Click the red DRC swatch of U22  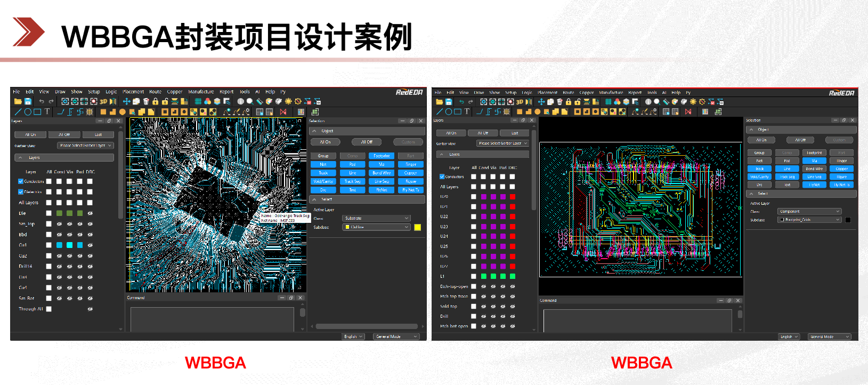[x=513, y=216]
